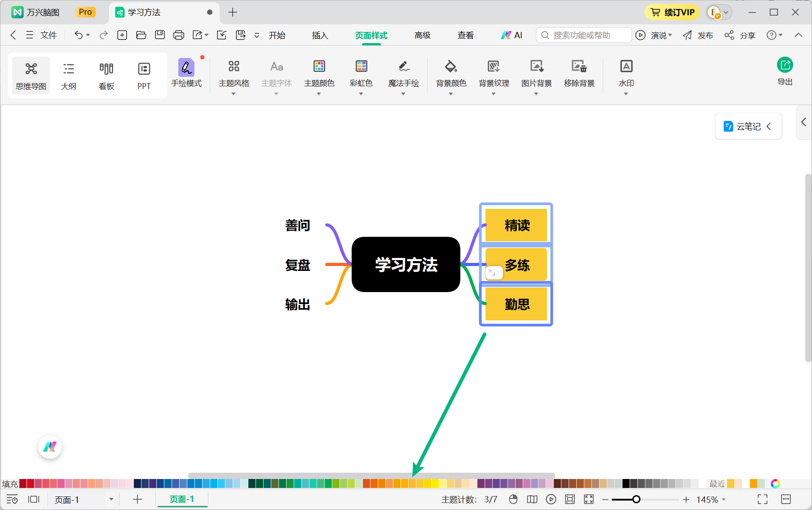Click the print icon
The height and width of the screenshot is (510, 812).
179,35
